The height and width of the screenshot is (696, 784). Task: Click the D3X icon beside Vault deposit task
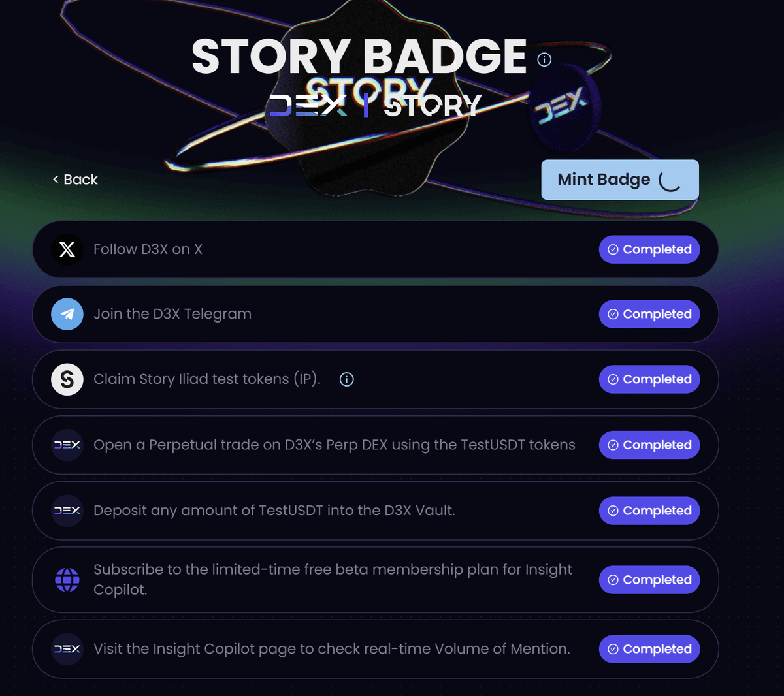pos(67,511)
